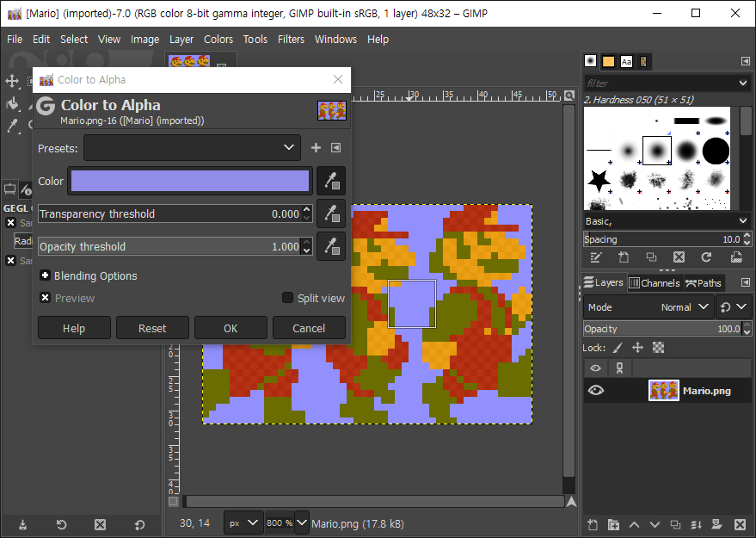Select the solid black circle brush

click(x=716, y=151)
